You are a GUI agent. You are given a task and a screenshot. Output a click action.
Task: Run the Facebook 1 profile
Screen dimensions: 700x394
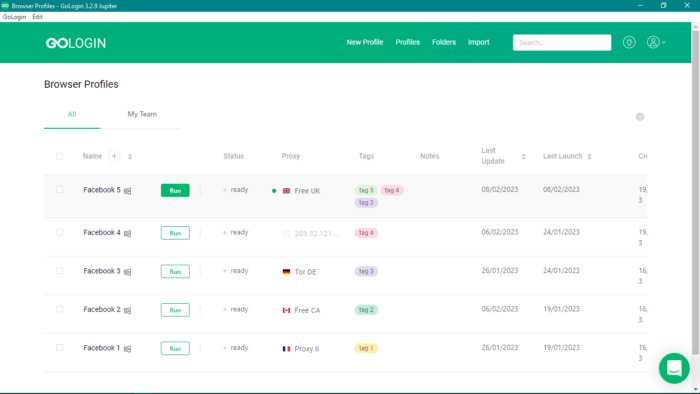[175, 348]
